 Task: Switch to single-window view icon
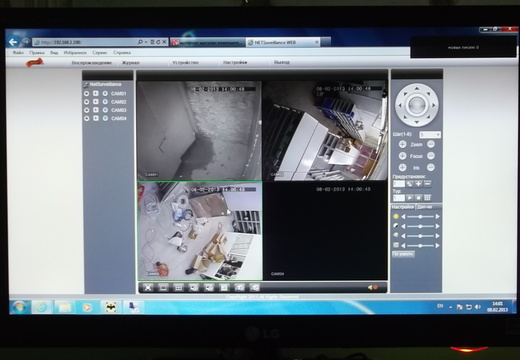tap(163, 287)
